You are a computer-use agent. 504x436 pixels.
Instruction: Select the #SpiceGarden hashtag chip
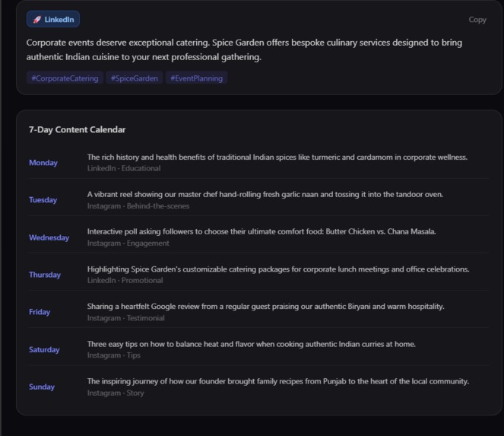click(x=135, y=78)
